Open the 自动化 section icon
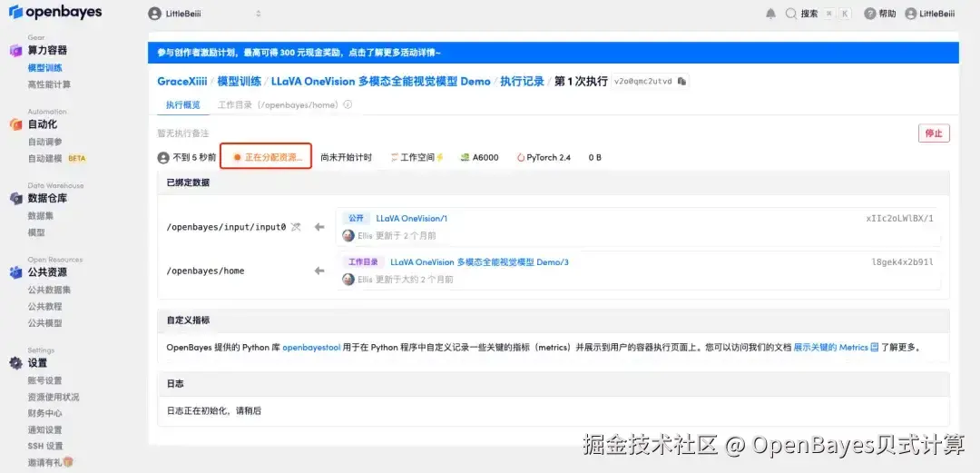980x473 pixels. (15, 124)
